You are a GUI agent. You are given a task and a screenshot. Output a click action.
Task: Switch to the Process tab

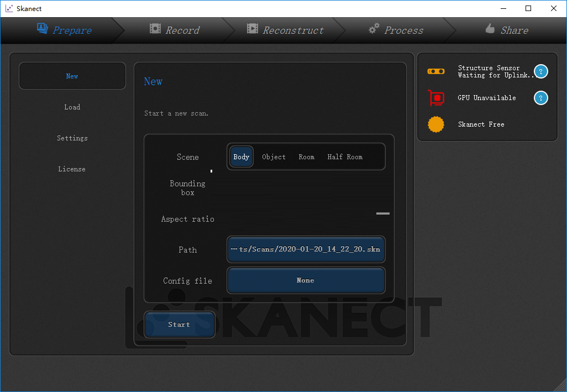(x=403, y=30)
